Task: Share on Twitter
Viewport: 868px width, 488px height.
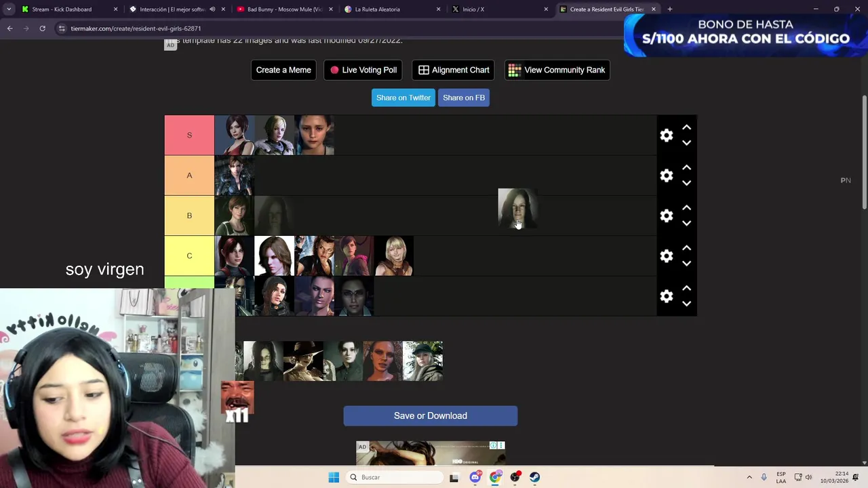Action: 403,98
